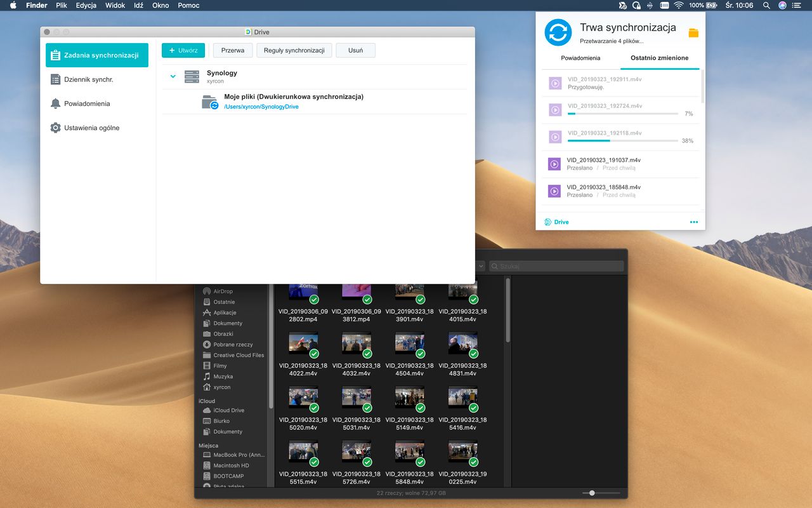The width and height of the screenshot is (812, 508).
Task: Click the Bluetooth menu bar icon
Action: coord(648,5)
